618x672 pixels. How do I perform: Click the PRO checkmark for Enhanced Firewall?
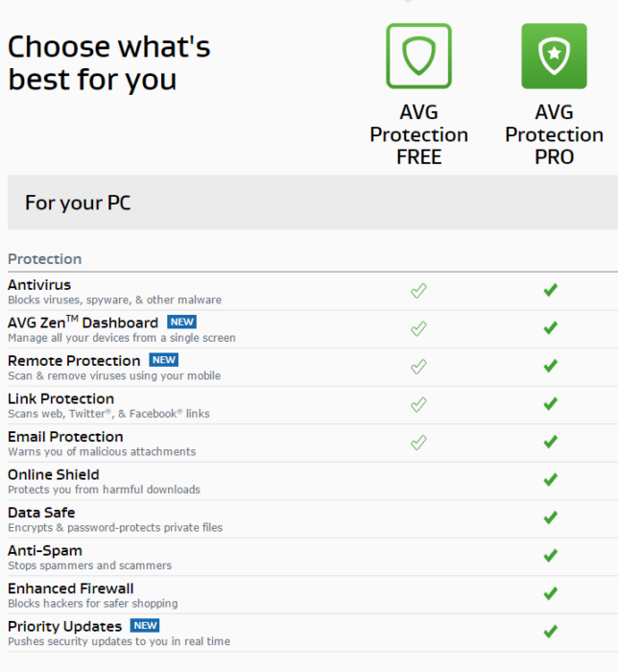coord(551,593)
